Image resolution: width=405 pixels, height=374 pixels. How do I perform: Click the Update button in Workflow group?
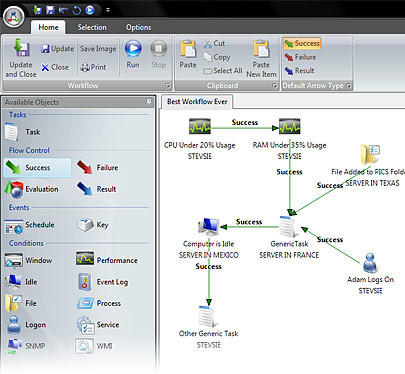pyautogui.click(x=57, y=49)
